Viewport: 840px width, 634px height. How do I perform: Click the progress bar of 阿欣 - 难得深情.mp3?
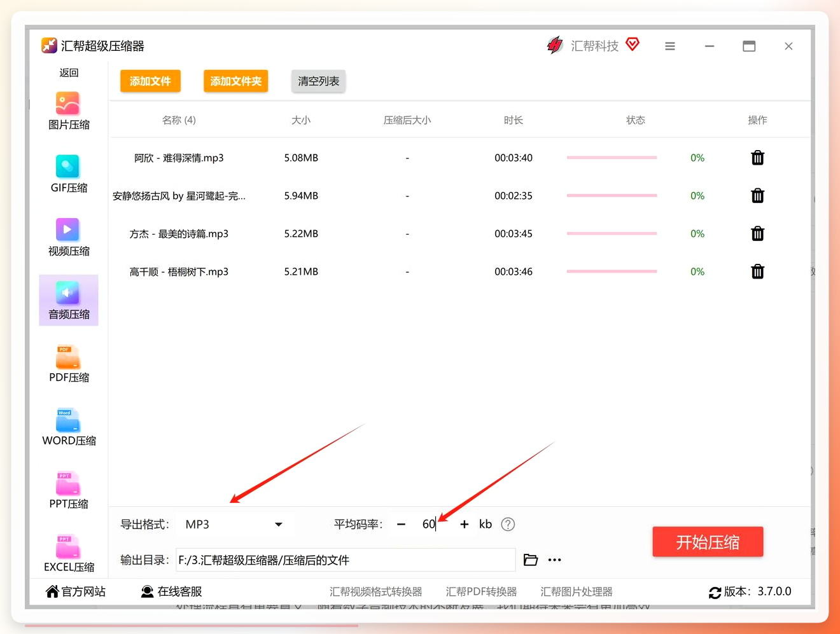tap(612, 158)
